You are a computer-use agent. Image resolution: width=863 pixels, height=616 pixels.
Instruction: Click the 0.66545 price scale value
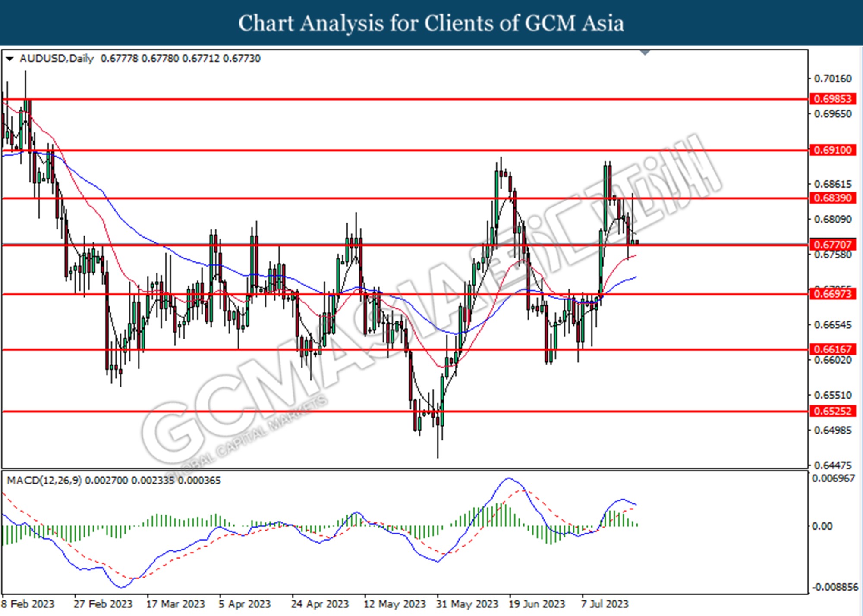coord(833,324)
